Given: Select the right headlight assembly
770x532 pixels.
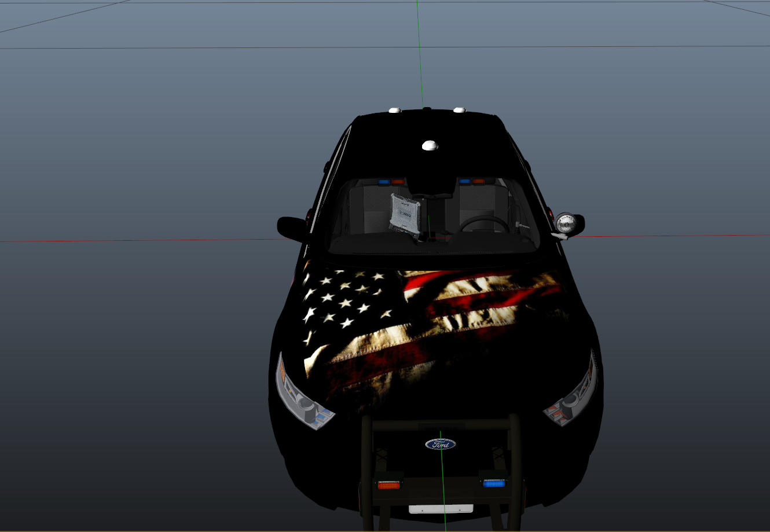Looking at the screenshot, I should (x=573, y=397).
